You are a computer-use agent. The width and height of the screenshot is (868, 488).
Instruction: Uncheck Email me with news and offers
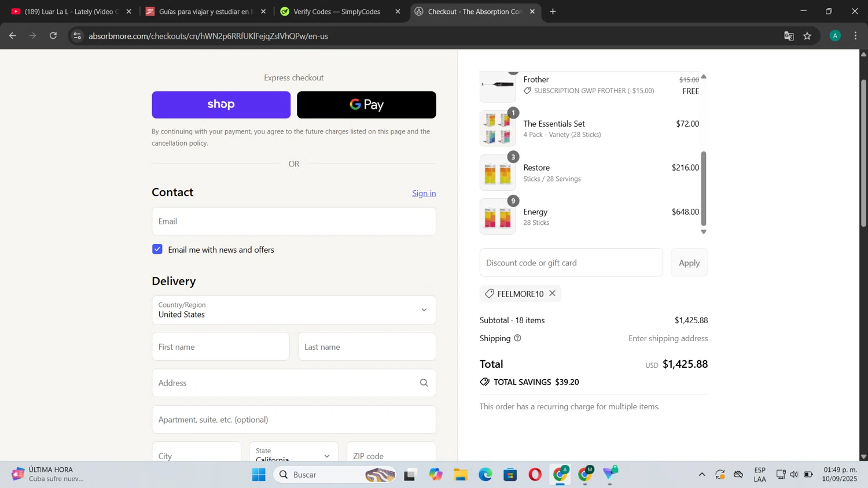(x=157, y=249)
